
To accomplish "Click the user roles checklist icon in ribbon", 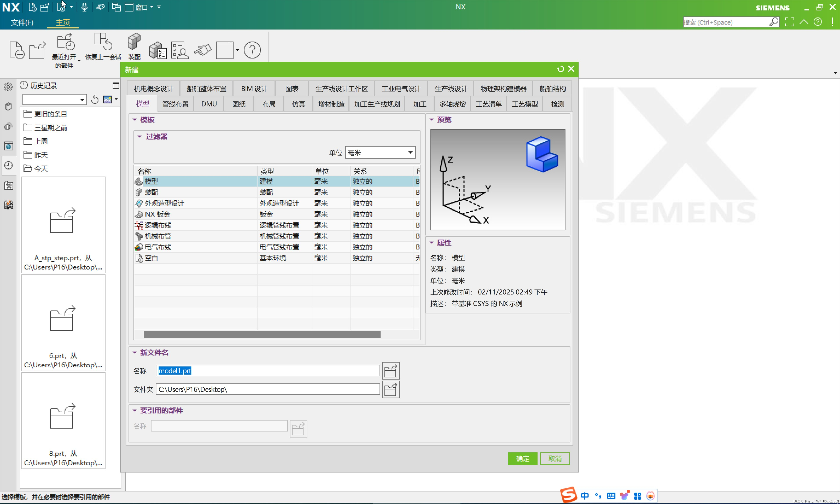I will (179, 50).
